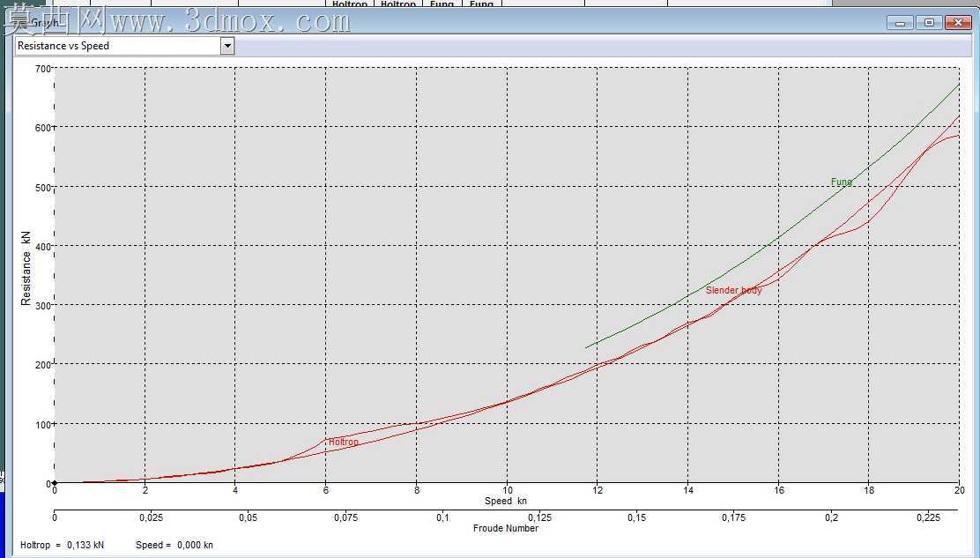Click the Speed kn axis title
The width and height of the screenshot is (980, 558).
pos(506,501)
